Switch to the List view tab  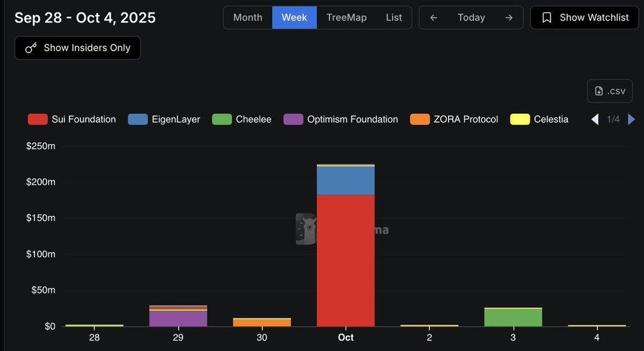pyautogui.click(x=394, y=17)
